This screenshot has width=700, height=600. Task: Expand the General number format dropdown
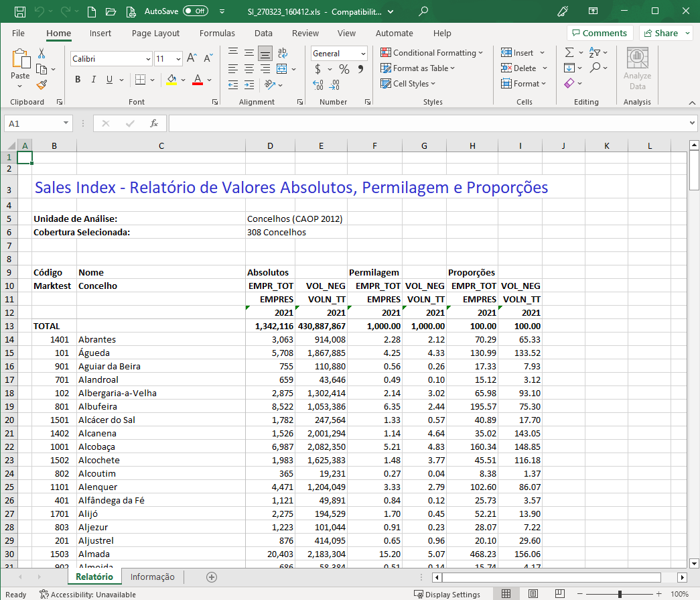click(x=363, y=54)
